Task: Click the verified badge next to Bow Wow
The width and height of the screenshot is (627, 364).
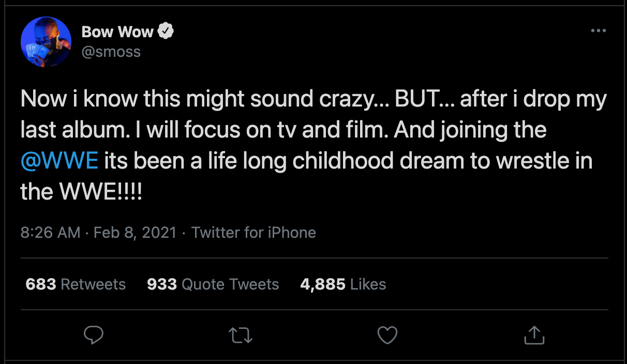Action: (166, 31)
